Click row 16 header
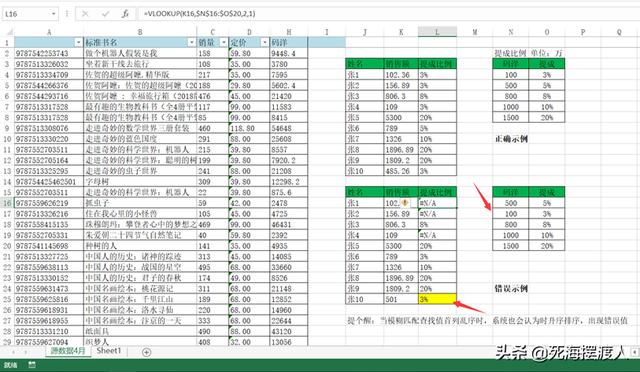This screenshot has width=640, height=372. click(x=7, y=203)
